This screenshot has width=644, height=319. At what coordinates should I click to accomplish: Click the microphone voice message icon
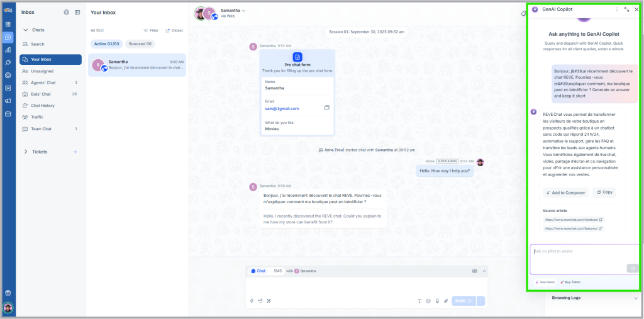437,301
